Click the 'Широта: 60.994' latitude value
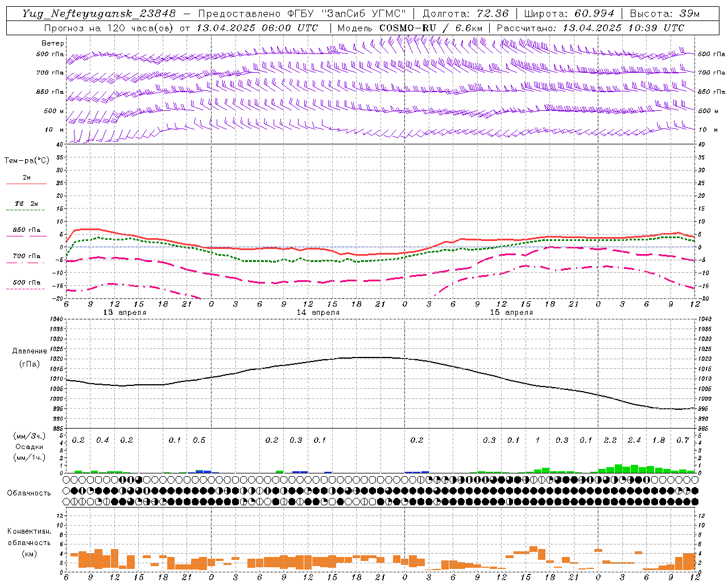Screen dimensions: 728x582 569,14
